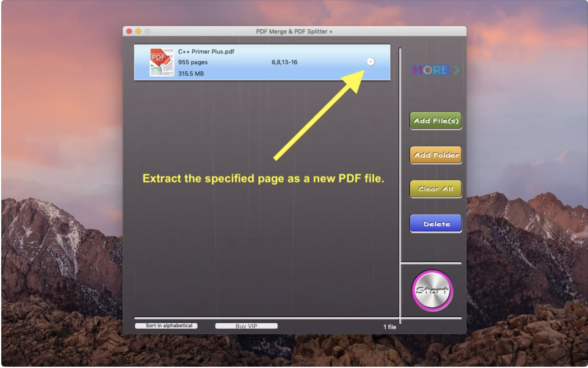Click the orange Add Folder button
Image resolution: width=588 pixels, height=368 pixels.
(436, 155)
